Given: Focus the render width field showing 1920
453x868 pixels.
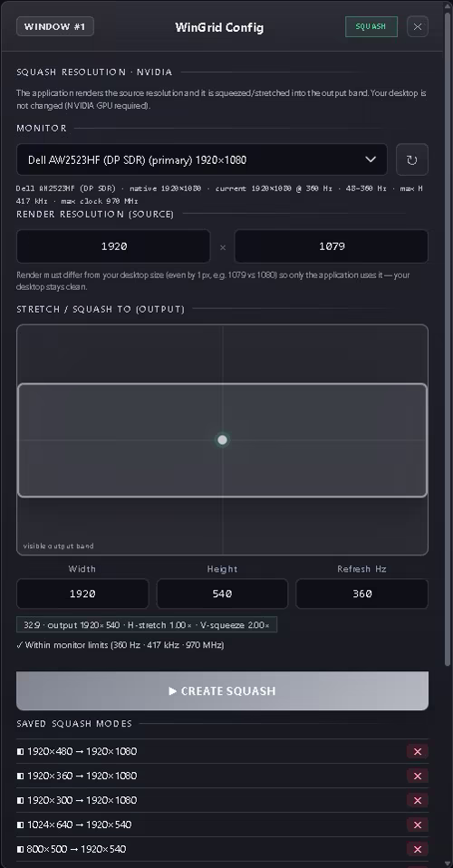Looking at the screenshot, I should (x=113, y=246).
